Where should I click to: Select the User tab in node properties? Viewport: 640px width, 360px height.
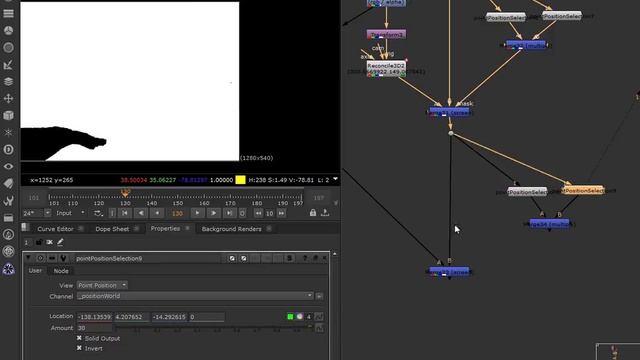(35, 270)
